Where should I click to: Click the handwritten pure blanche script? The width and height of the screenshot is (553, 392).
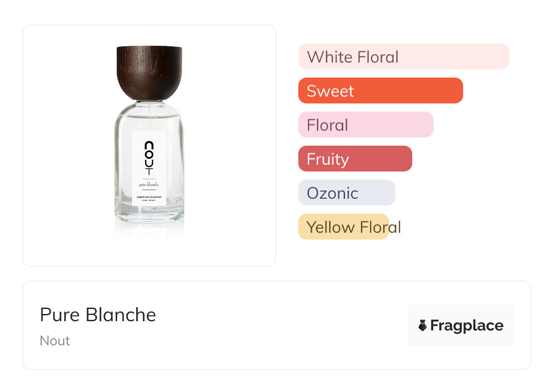click(149, 185)
